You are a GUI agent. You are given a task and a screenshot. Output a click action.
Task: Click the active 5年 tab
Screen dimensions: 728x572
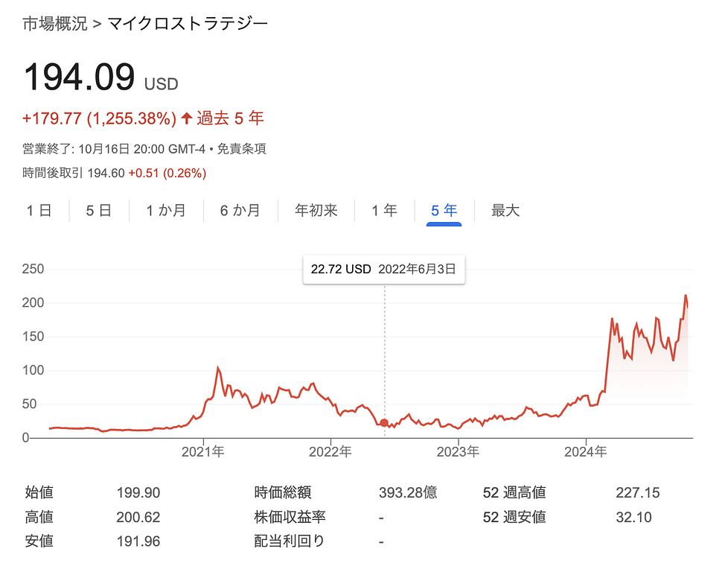pyautogui.click(x=444, y=211)
